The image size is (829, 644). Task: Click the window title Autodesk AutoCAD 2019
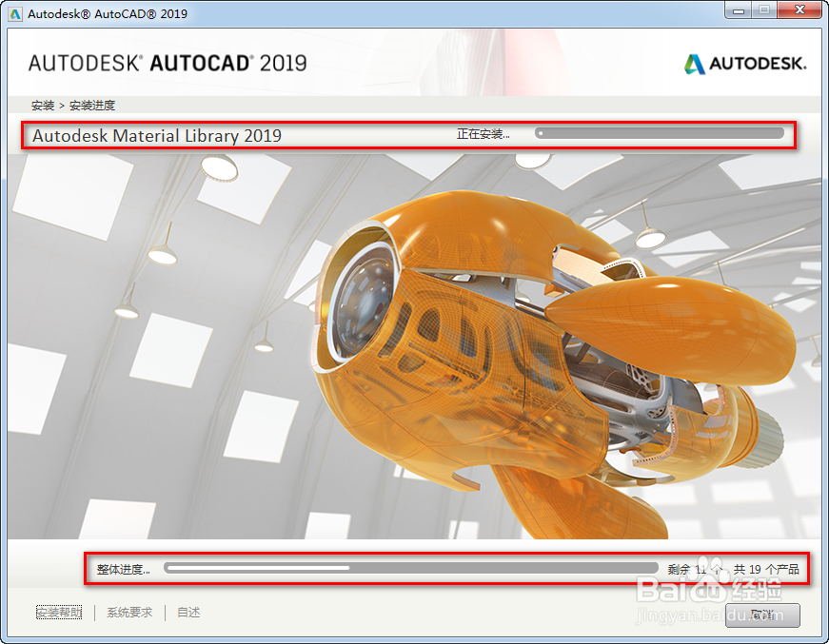[108, 13]
